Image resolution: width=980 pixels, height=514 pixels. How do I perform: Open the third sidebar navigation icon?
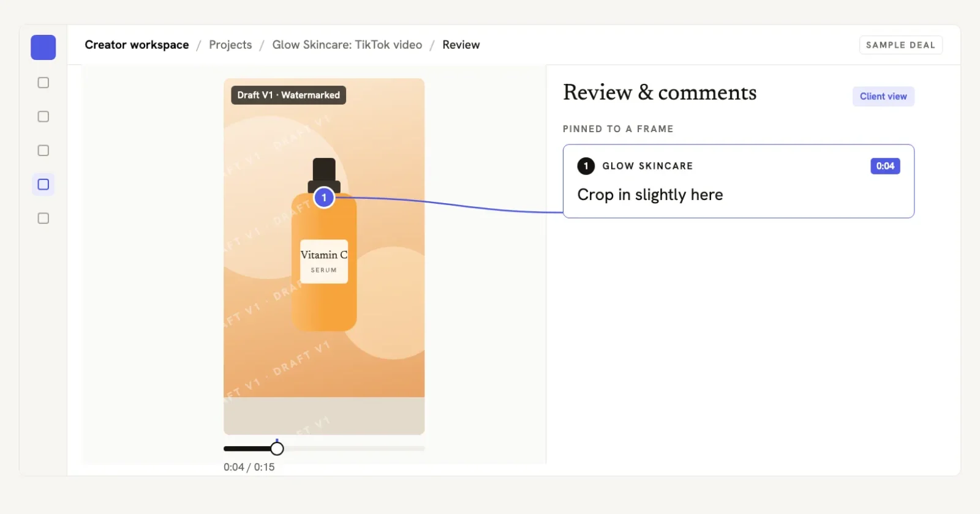(43, 151)
